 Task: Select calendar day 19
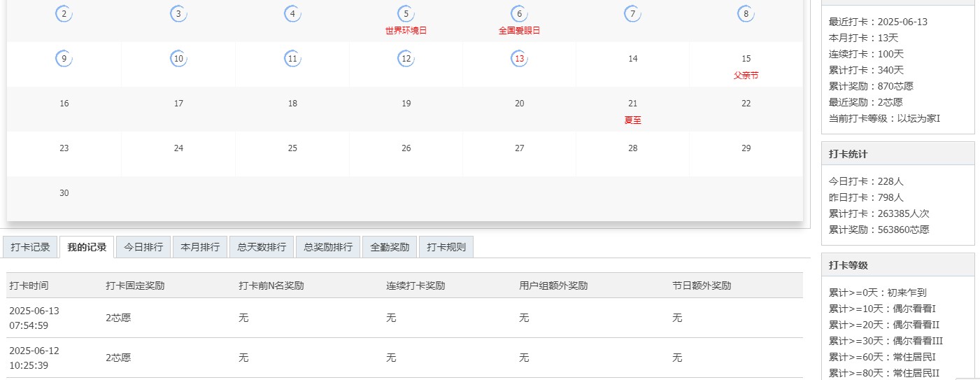(x=406, y=104)
